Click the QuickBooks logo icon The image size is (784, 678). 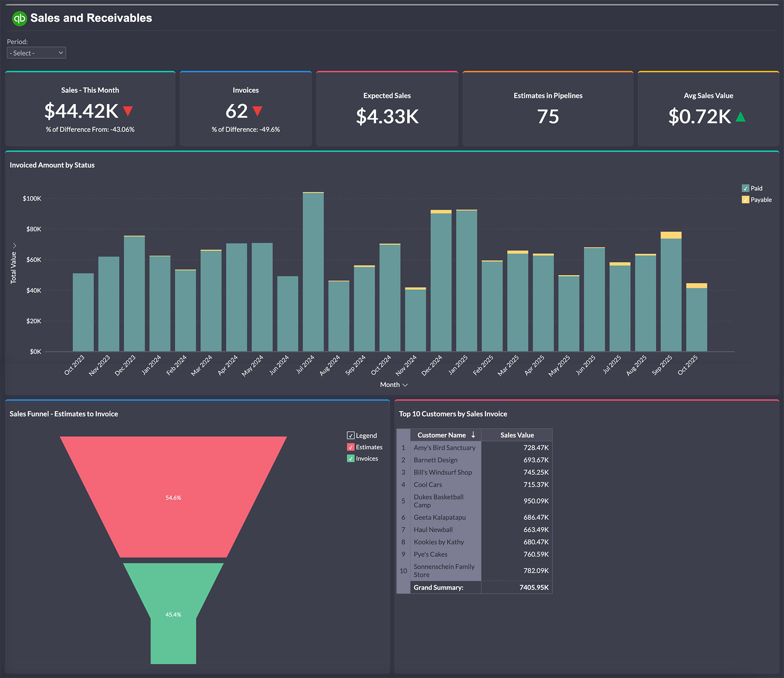(x=19, y=18)
